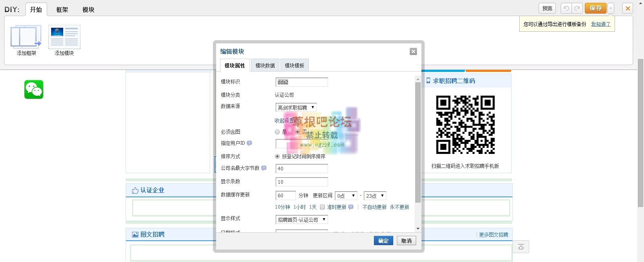Open the 数据来源 dropdown

pyautogui.click(x=296, y=107)
